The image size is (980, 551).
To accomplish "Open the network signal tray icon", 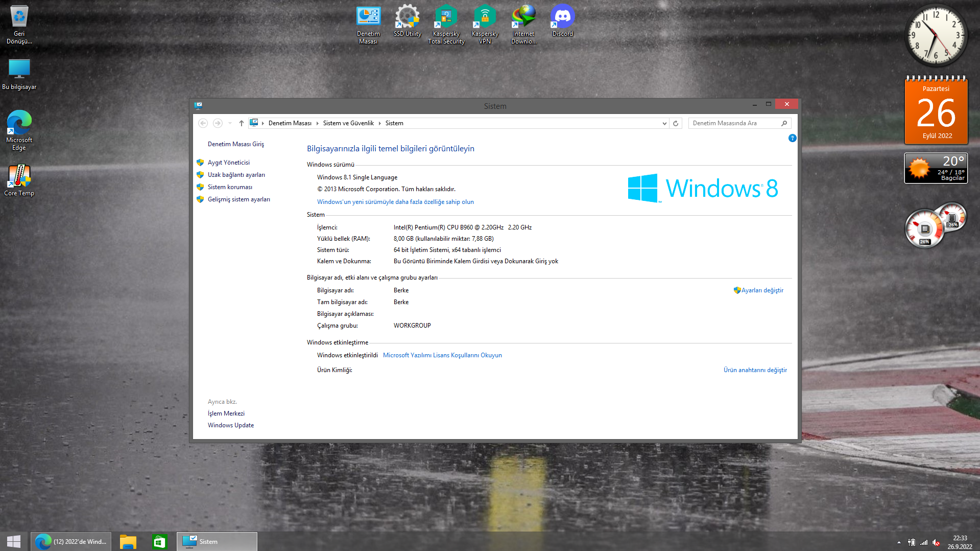I will pyautogui.click(x=924, y=542).
